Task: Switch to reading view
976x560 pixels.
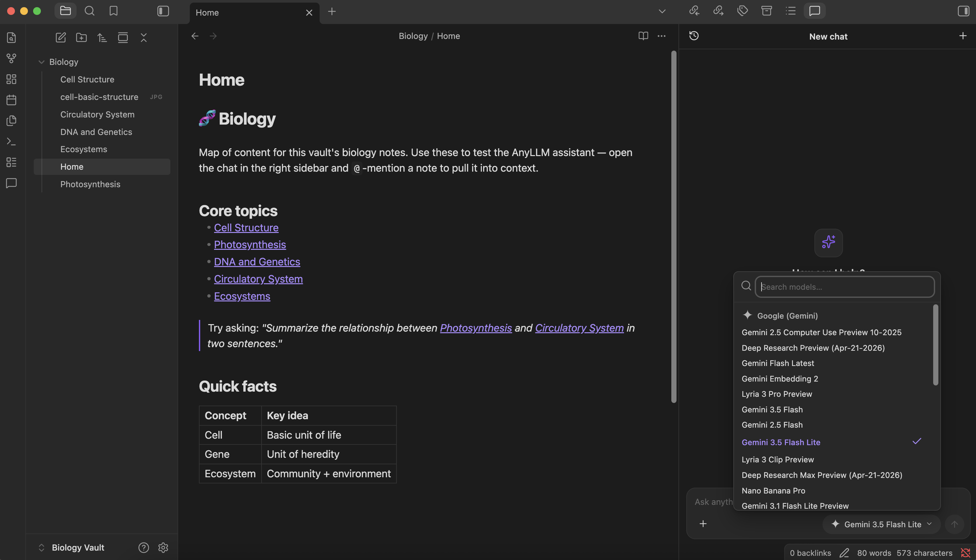Action: click(x=643, y=36)
